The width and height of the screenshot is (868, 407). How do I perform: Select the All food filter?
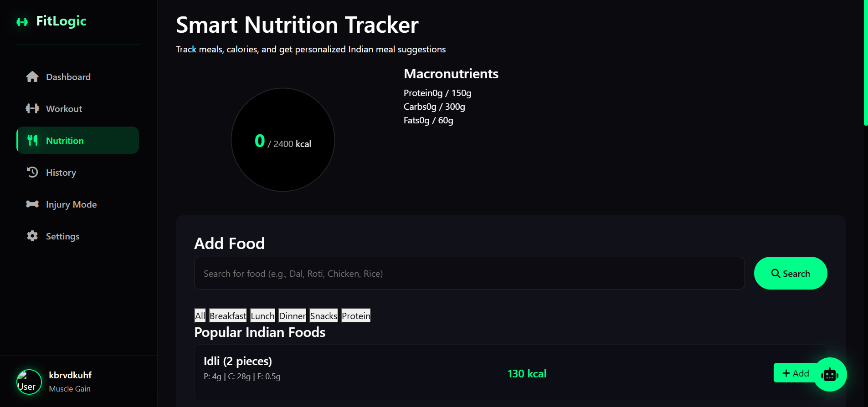point(200,315)
